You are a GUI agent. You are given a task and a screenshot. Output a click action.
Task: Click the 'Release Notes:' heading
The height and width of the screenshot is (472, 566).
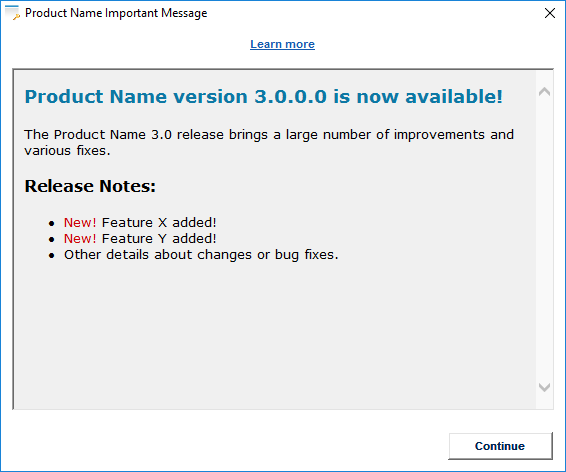(90, 186)
